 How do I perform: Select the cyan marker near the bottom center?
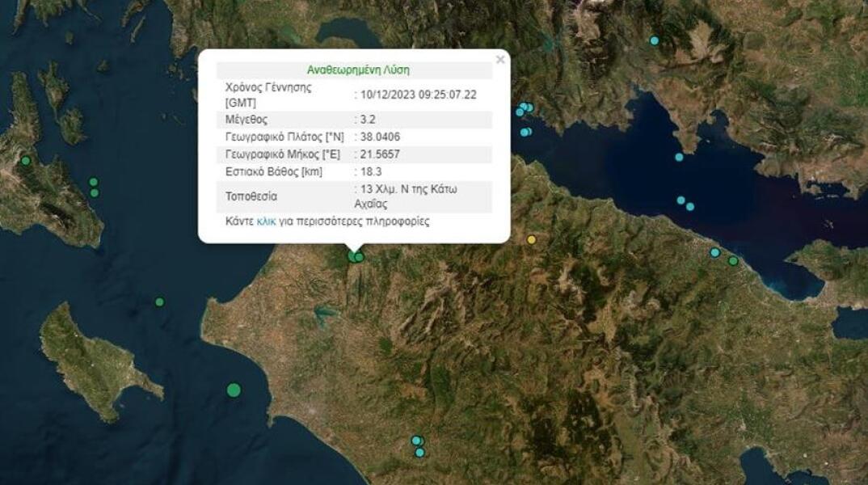pyautogui.click(x=417, y=439)
